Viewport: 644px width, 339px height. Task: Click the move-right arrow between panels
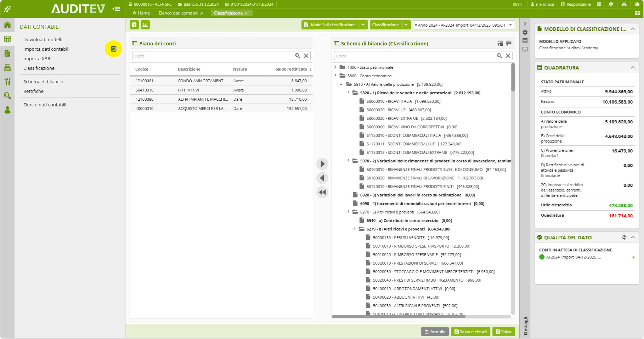tap(322, 164)
